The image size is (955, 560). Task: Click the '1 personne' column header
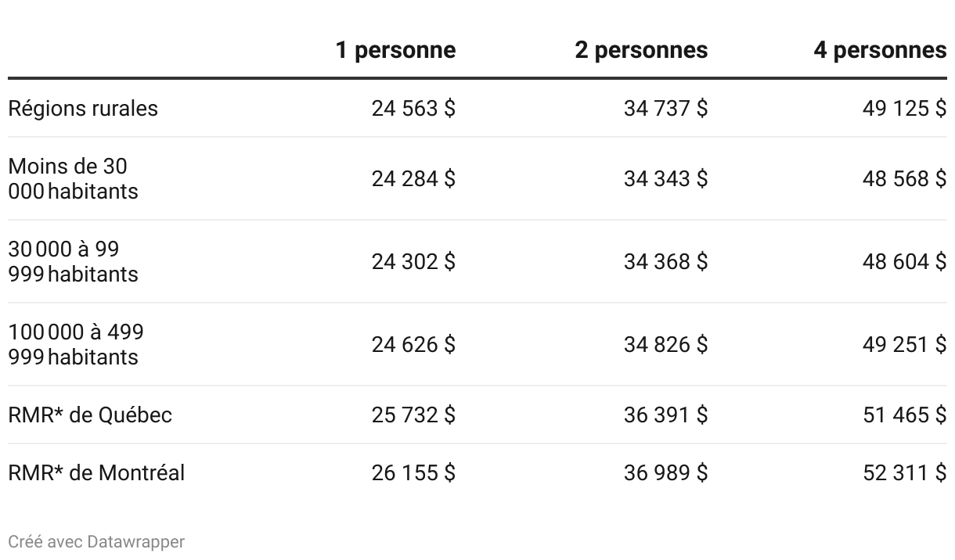[x=395, y=51]
